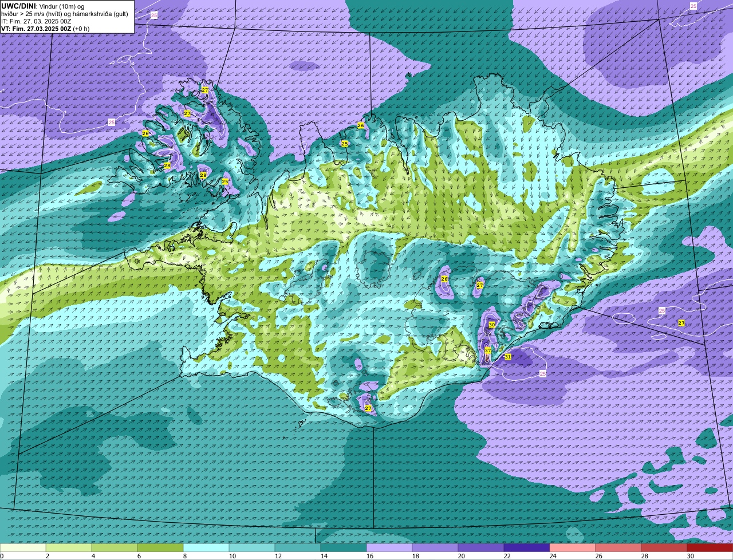The height and width of the screenshot is (560, 733).
Task: Click the color bar tick label 22
Action: pyautogui.click(x=507, y=556)
